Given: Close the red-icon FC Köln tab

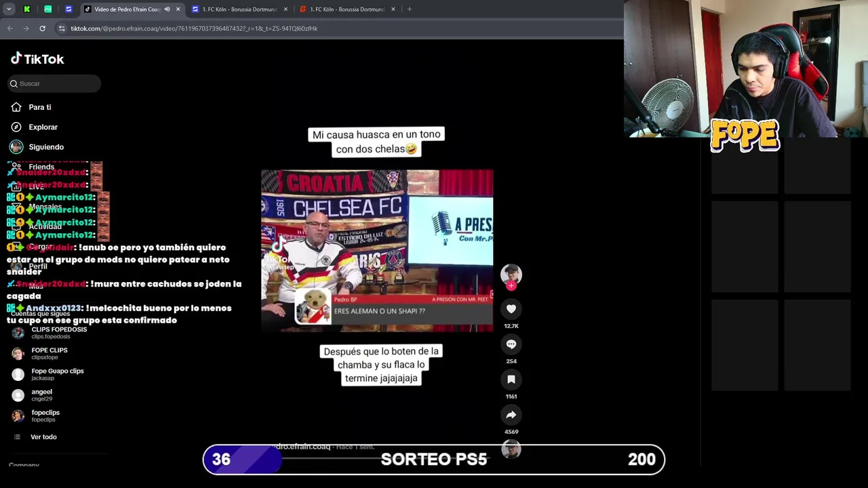Looking at the screenshot, I should pos(393,9).
